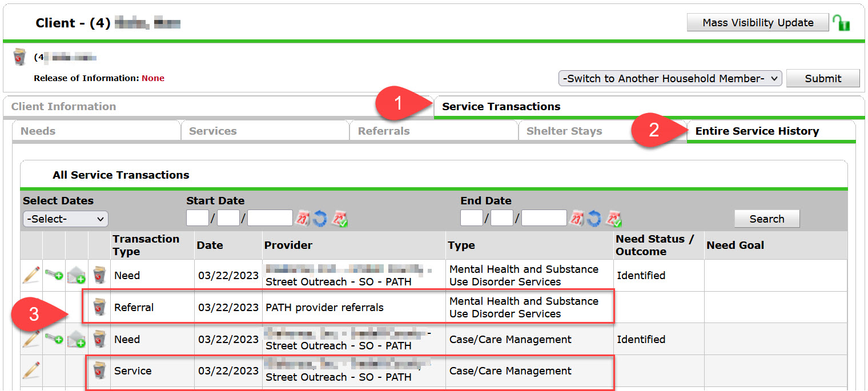Add a referral via envelope icon on the Mental Health Need row
The height and width of the screenshot is (391, 868).
(77, 276)
